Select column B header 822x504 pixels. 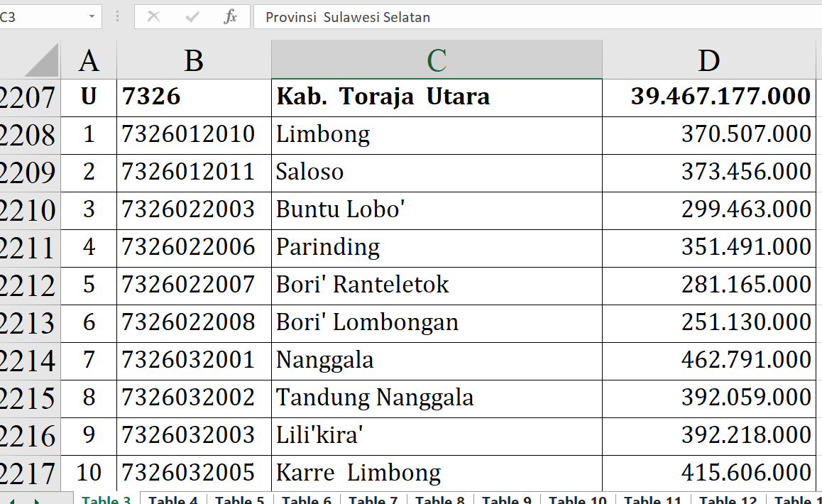click(x=194, y=61)
